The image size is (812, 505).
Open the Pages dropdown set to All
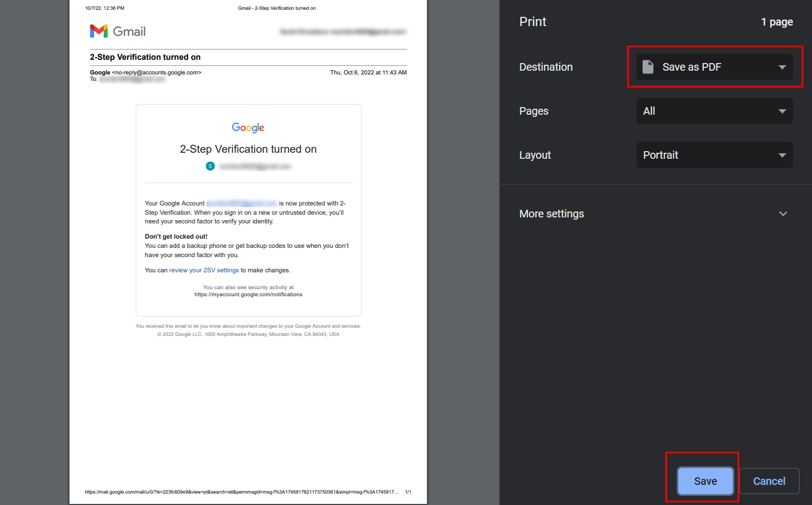[x=714, y=111]
